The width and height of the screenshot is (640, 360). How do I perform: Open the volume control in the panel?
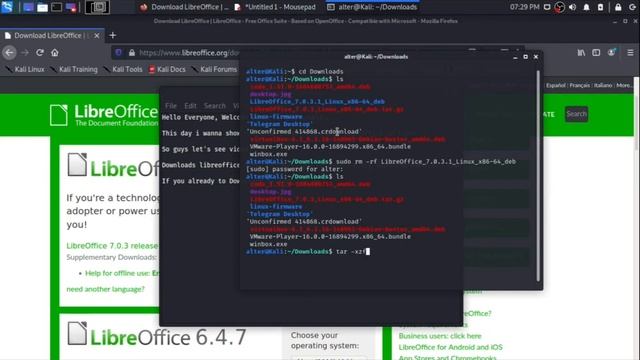[x=573, y=7]
